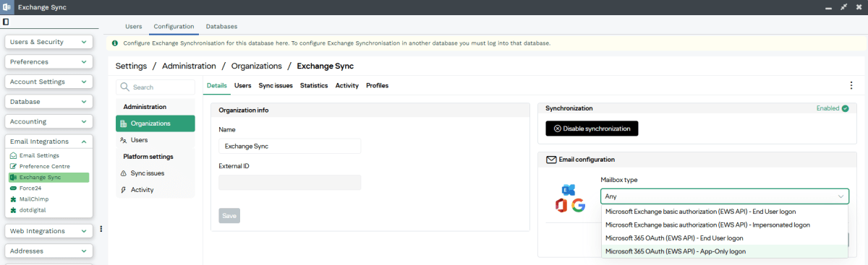Viewport: 868px width, 265px height.
Task: Expand the Web Integrations section
Action: tap(48, 231)
